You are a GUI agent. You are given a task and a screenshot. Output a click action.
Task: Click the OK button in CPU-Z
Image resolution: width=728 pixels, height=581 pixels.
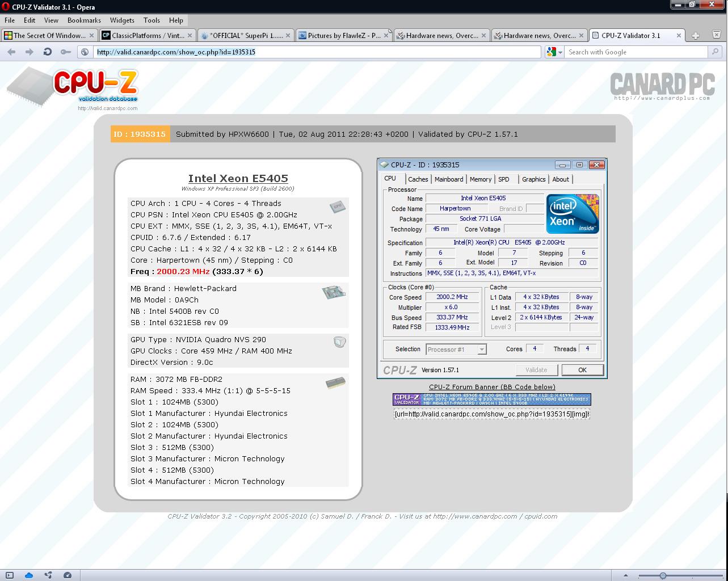pos(582,370)
